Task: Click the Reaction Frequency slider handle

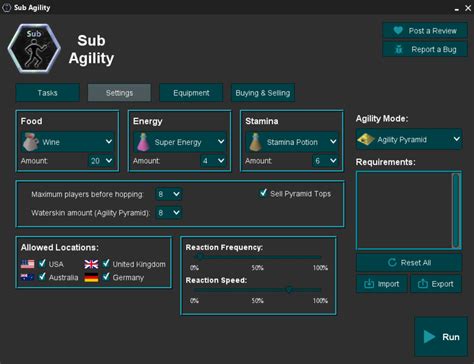Action: coord(199,257)
